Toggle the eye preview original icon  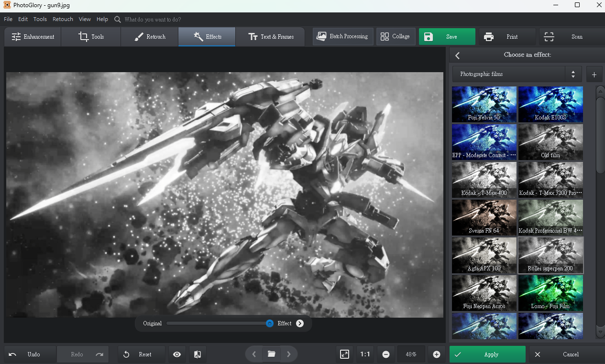pyautogui.click(x=177, y=354)
